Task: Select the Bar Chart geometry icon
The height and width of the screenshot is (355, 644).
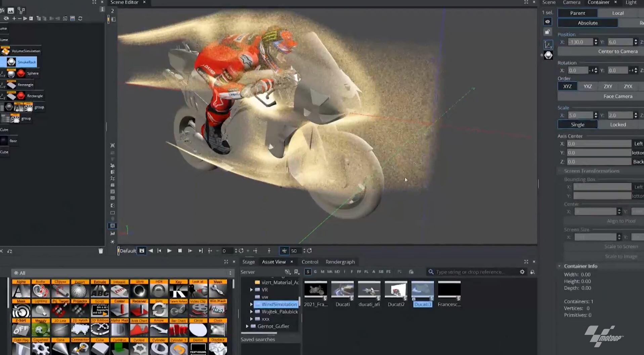Action: pyautogui.click(x=178, y=328)
